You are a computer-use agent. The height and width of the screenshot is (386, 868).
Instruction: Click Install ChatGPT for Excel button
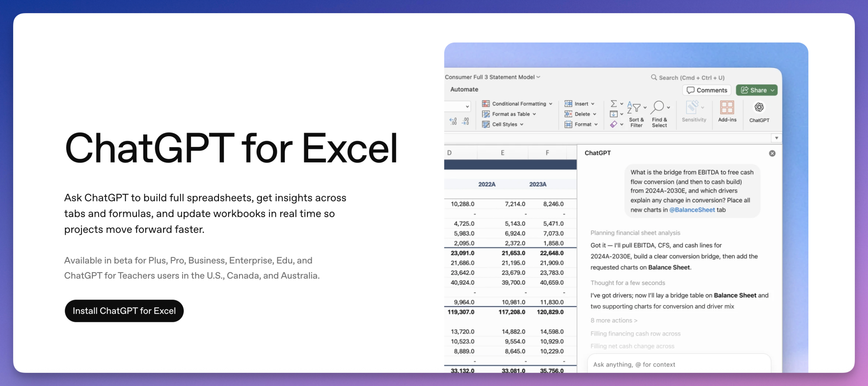[124, 311]
